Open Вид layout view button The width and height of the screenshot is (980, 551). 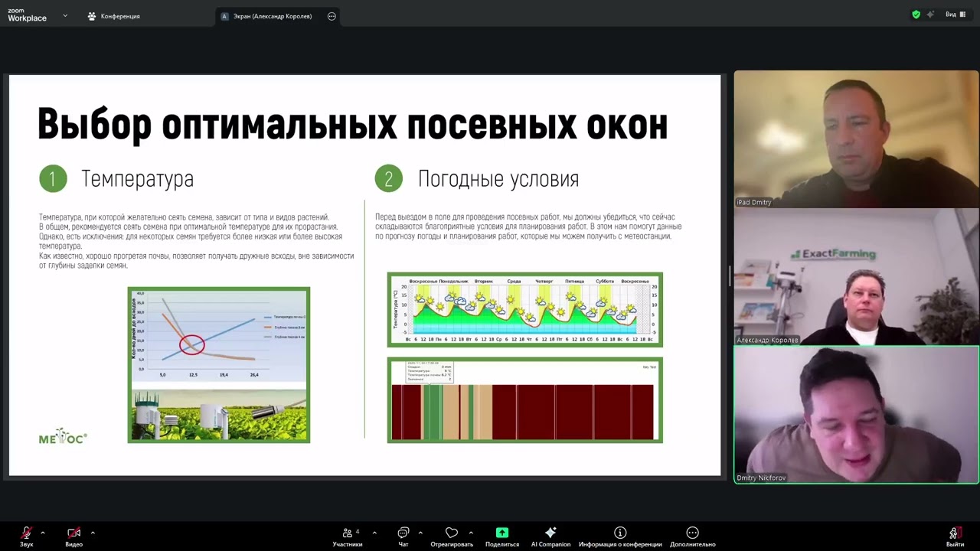(955, 15)
